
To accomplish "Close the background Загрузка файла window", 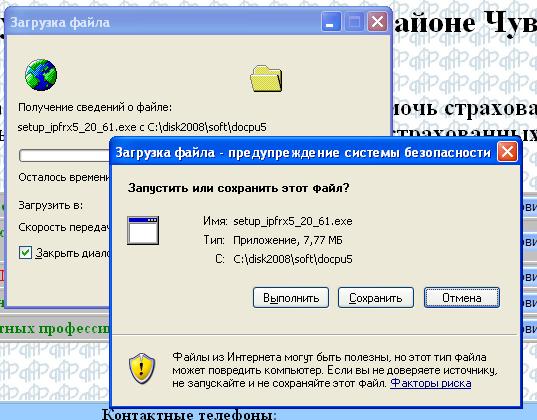I will [377, 22].
